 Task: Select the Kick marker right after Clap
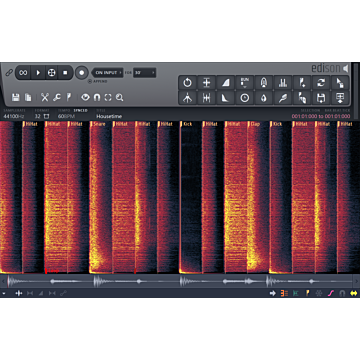[x=277, y=124]
